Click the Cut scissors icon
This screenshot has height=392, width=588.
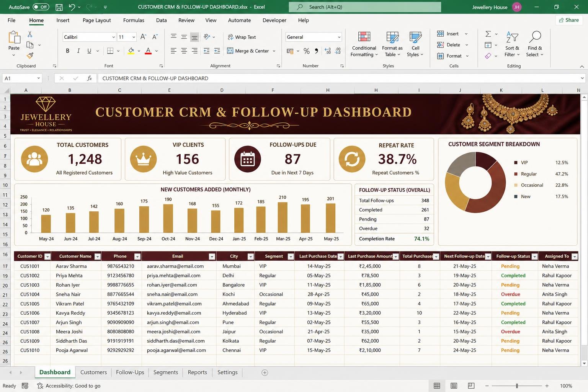(x=30, y=34)
